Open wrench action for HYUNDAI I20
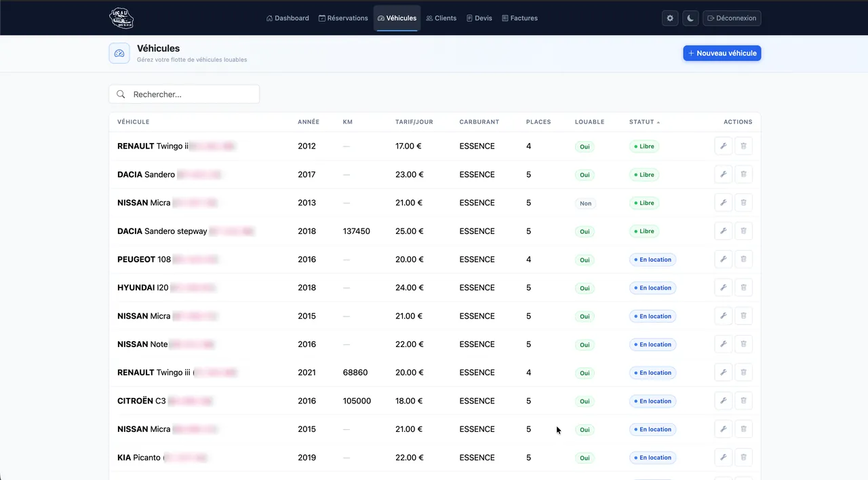Viewport: 868px width, 480px height. (723, 287)
